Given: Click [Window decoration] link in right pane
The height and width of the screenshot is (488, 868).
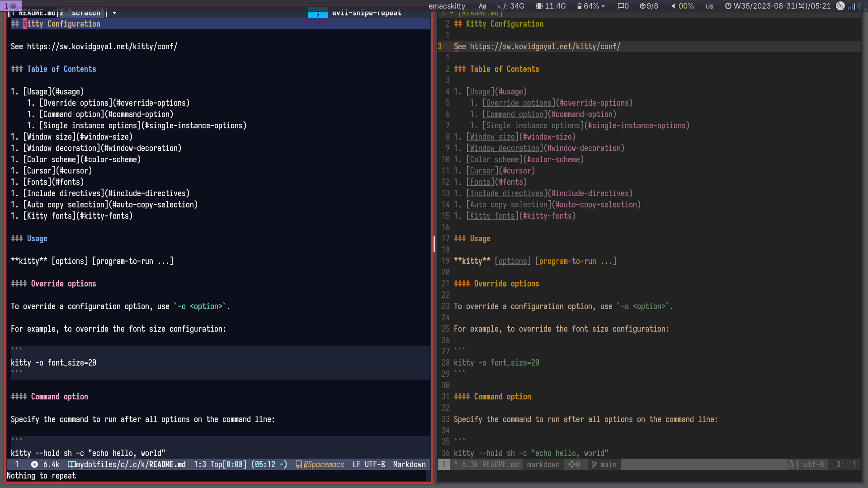Looking at the screenshot, I should pos(505,148).
